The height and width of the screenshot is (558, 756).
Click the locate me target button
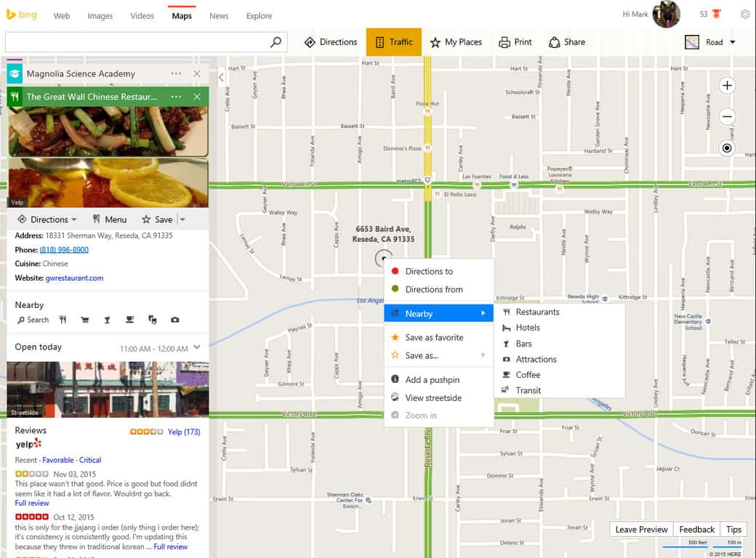[x=727, y=148]
